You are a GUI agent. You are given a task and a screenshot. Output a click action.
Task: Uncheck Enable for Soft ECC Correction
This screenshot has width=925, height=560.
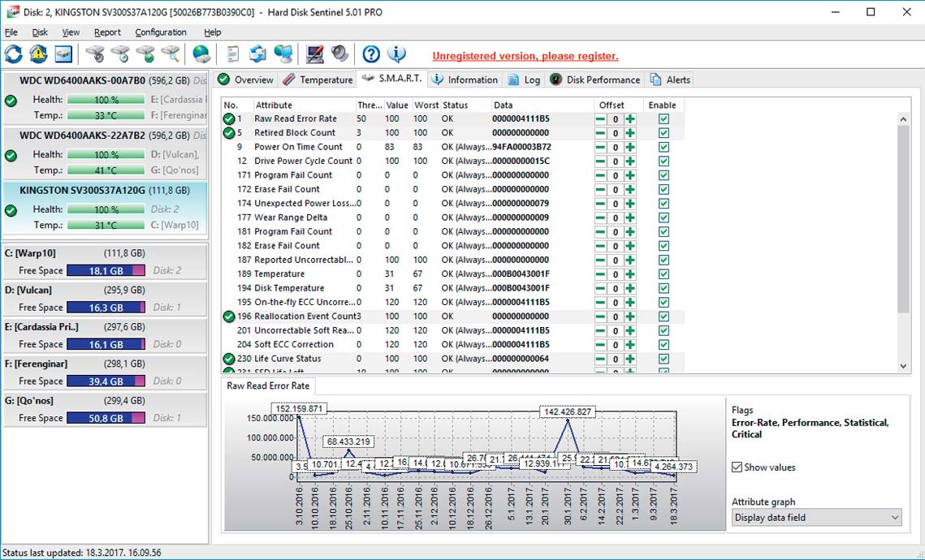point(663,346)
